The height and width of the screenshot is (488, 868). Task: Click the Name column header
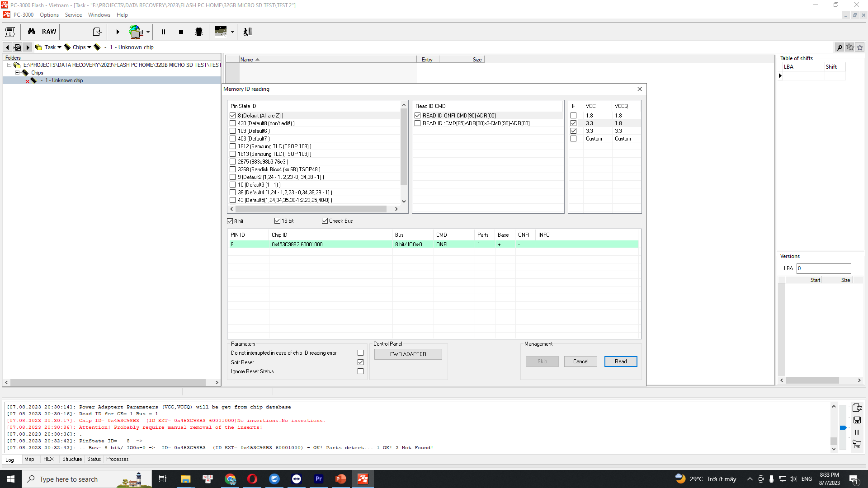328,60
